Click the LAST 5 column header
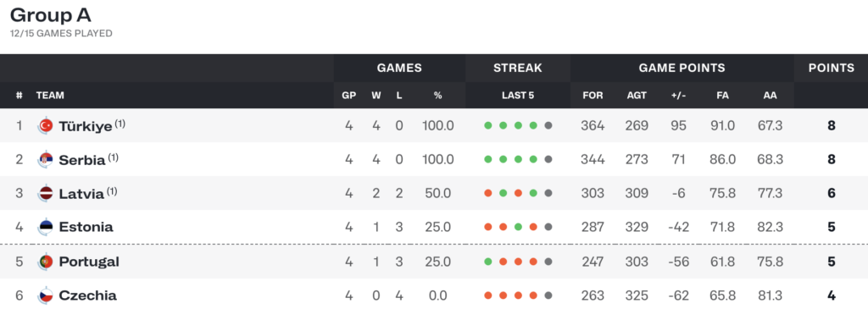 [518, 95]
